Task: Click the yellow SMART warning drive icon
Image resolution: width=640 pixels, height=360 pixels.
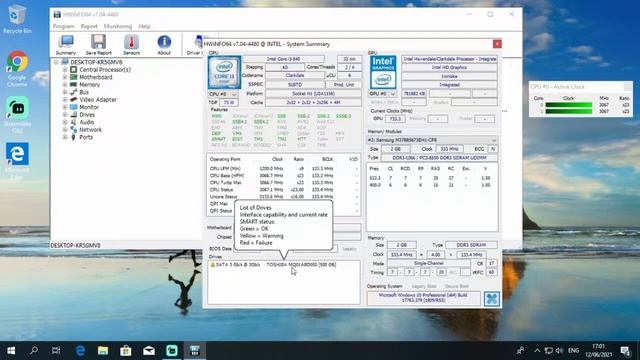Action: pos(212,264)
